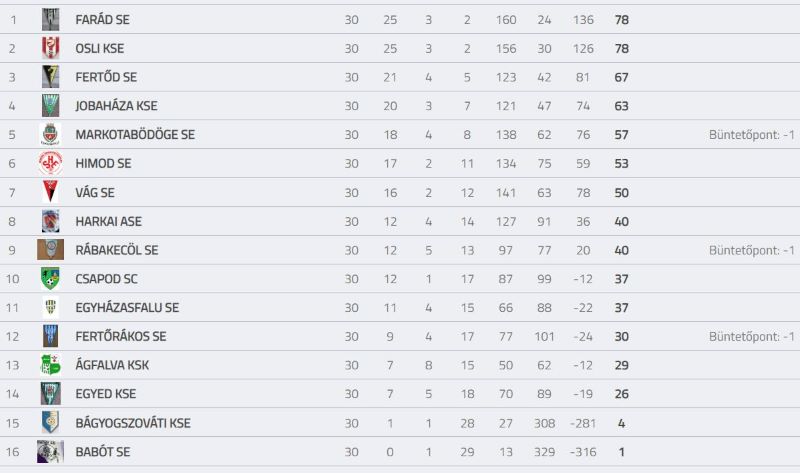Click the Harkai ASE crest icon
This screenshot has height=473, width=800.
(x=50, y=221)
